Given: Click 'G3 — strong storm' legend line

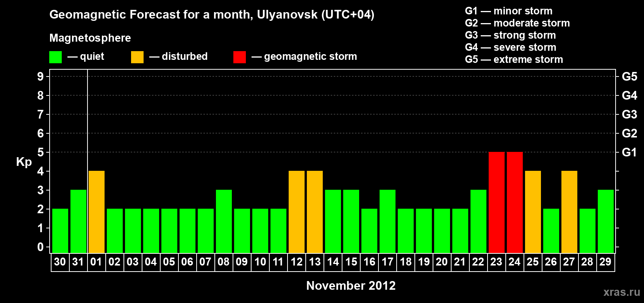Looking at the screenshot, I should [x=510, y=35].
